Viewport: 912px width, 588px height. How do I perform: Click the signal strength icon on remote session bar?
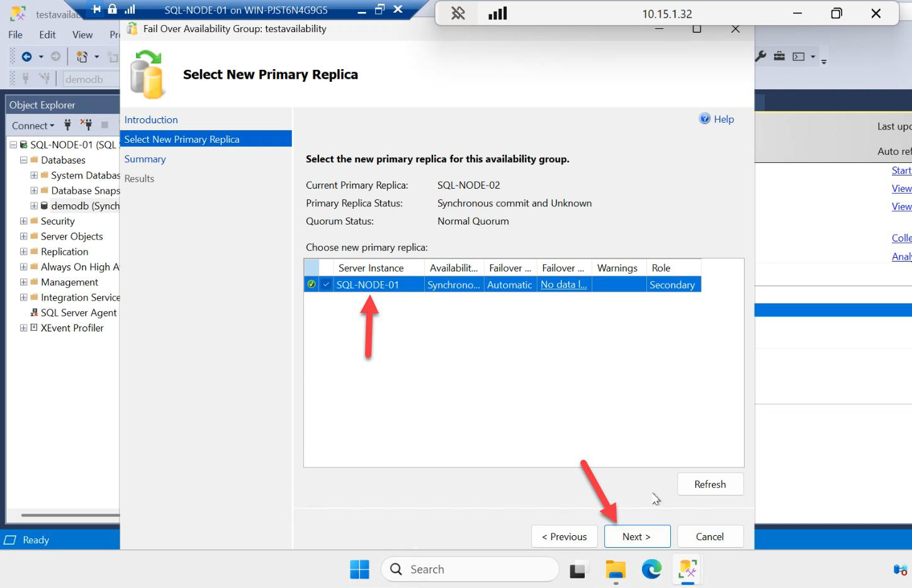pyautogui.click(x=130, y=9)
